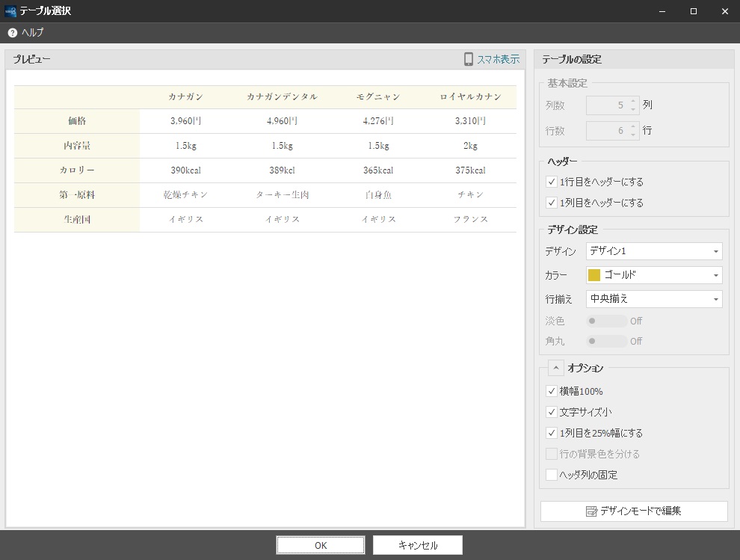Click the カナガンデンタル column header
740x560 pixels.
[x=283, y=96]
